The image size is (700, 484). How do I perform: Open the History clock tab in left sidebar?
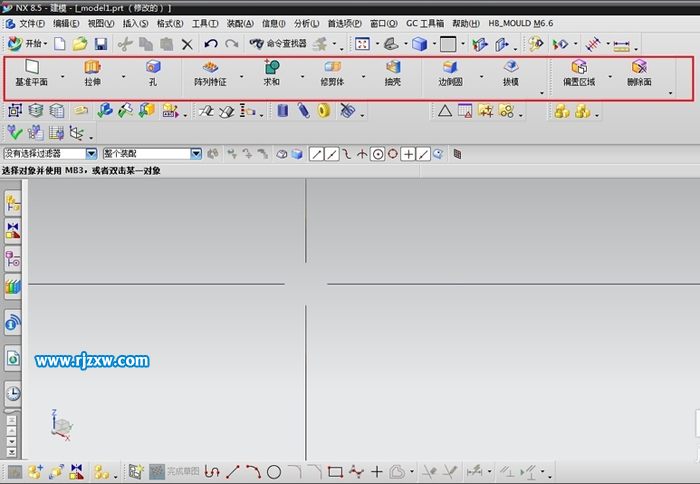click(13, 394)
